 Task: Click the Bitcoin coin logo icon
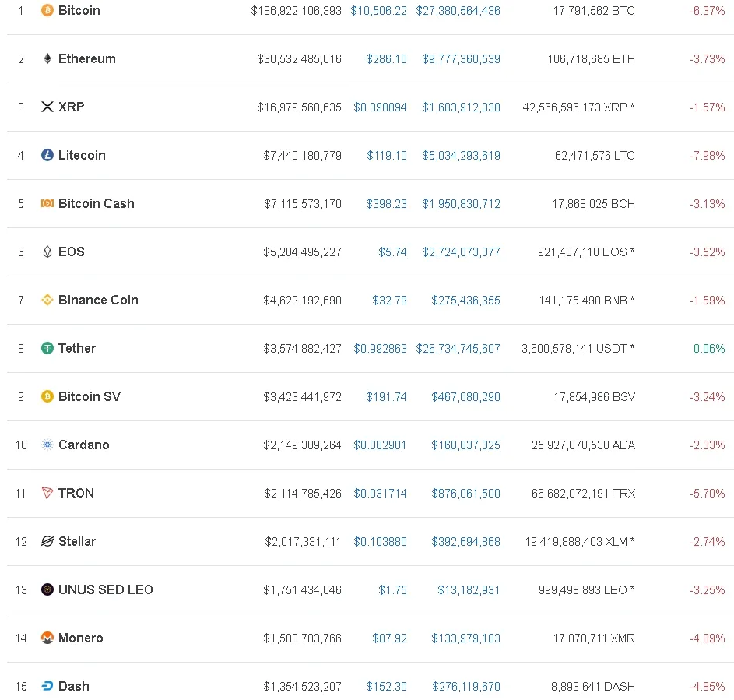[47, 11]
